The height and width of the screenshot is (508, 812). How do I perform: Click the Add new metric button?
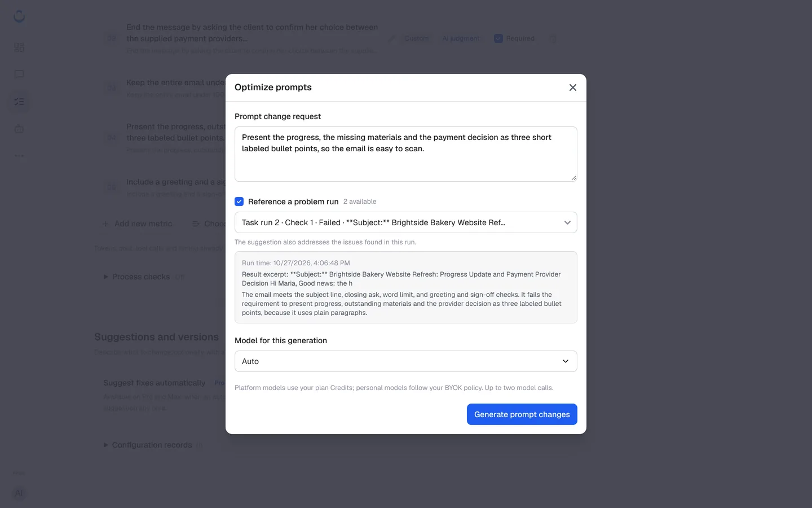click(x=137, y=224)
